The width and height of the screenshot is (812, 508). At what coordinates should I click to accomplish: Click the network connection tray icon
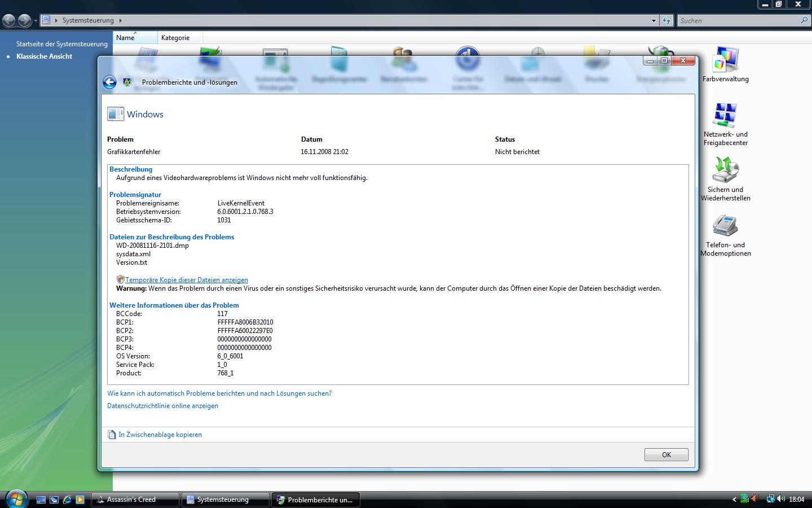coord(770,499)
